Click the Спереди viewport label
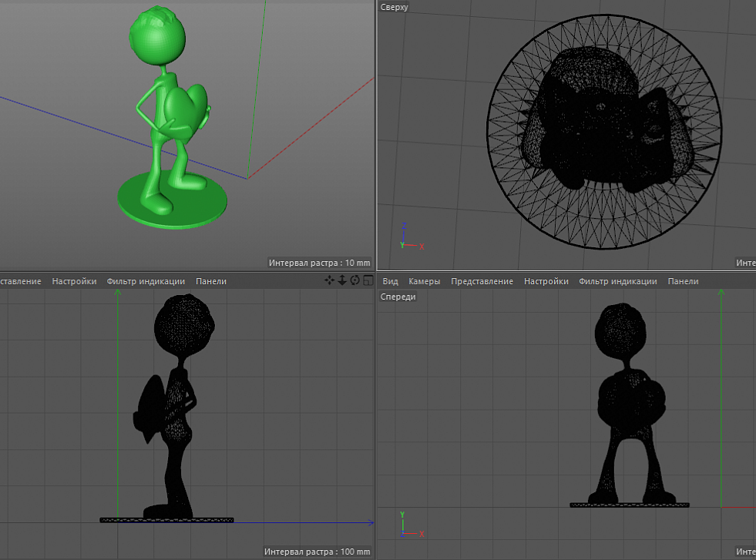Image resolution: width=756 pixels, height=560 pixels. 398,297
